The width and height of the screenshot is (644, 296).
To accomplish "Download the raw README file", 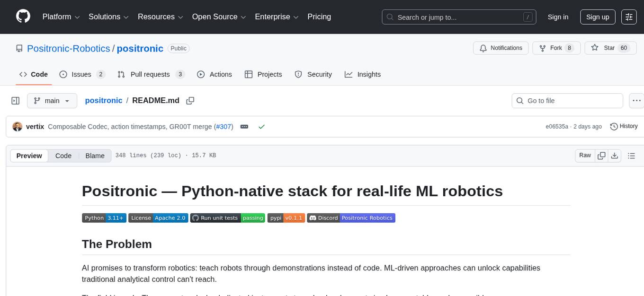I will click(x=615, y=156).
